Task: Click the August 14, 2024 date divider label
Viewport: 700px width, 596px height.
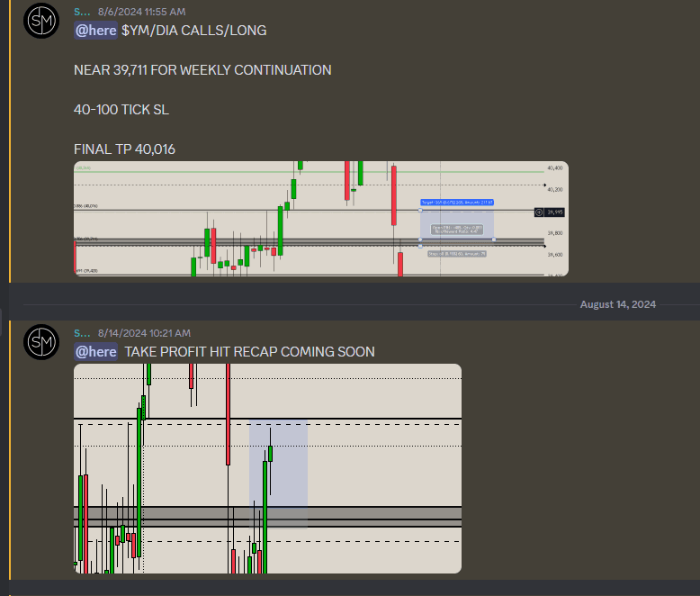Action: tap(618, 304)
